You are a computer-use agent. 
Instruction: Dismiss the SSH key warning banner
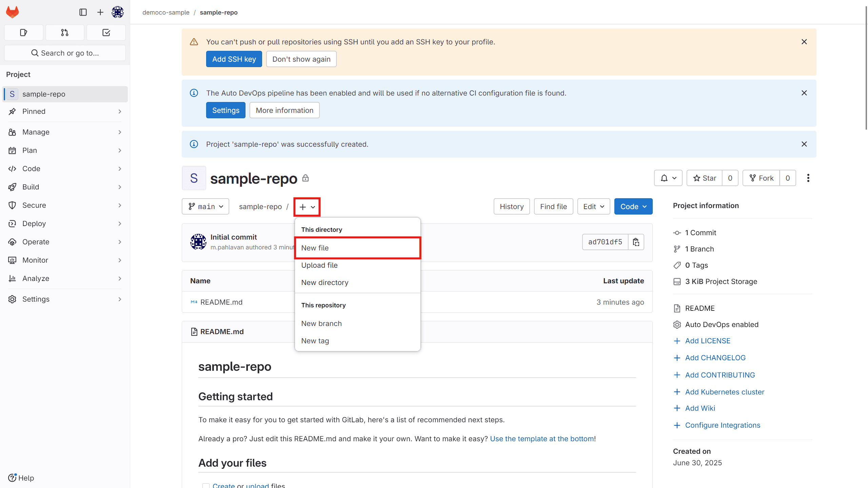(804, 42)
